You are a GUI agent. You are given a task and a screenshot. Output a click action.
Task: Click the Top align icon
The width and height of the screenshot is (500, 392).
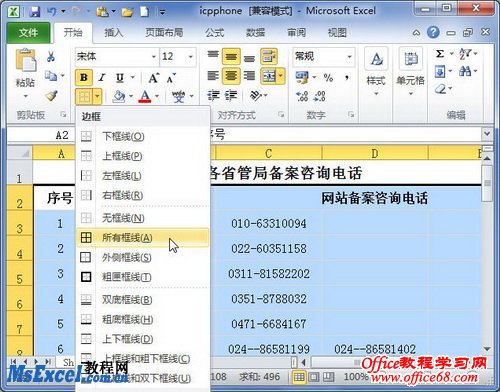[x=213, y=56]
